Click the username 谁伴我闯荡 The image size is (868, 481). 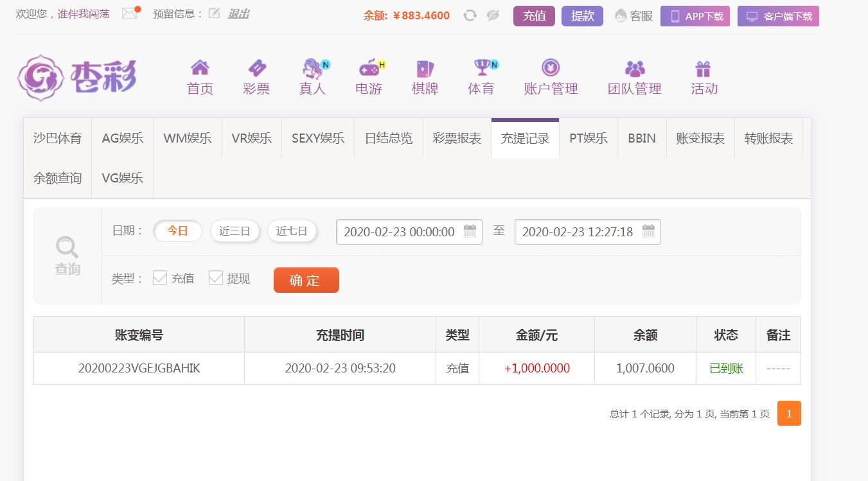(x=84, y=13)
